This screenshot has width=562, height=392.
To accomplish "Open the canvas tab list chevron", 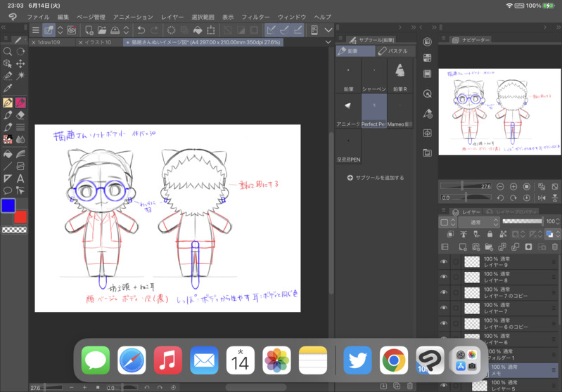I will (x=328, y=42).
